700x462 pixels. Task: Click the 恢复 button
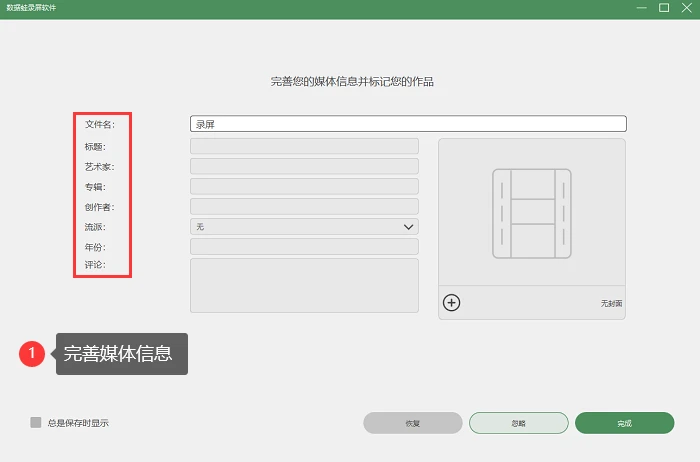point(412,423)
